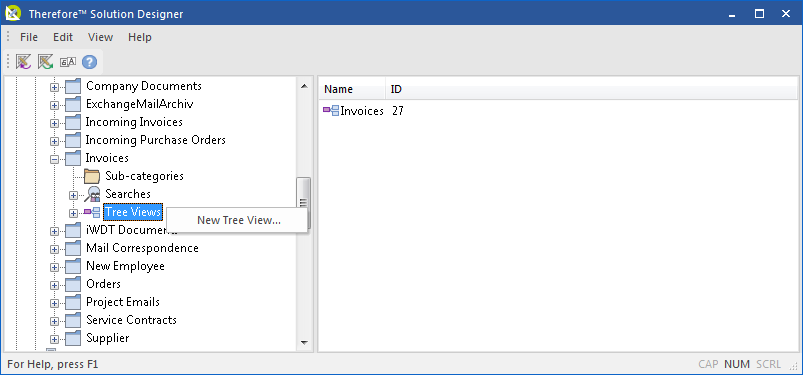804x376 pixels.
Task: Click the Incoming Invoices category folder icon
Action: (x=73, y=122)
